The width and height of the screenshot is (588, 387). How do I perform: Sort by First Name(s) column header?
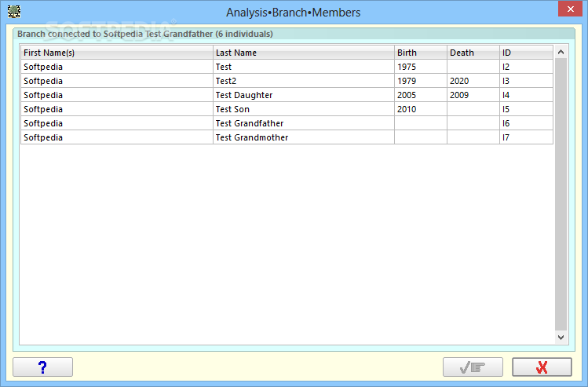point(117,53)
